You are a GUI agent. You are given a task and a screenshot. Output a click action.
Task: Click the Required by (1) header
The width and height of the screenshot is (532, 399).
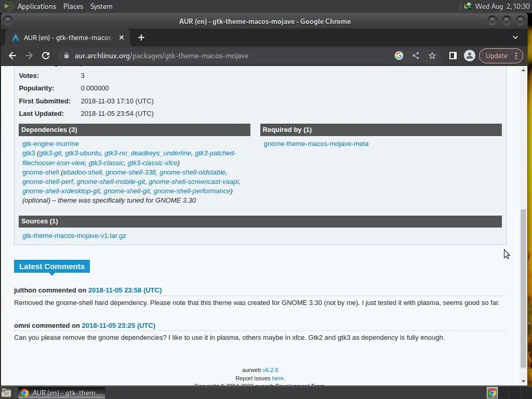coord(381,129)
